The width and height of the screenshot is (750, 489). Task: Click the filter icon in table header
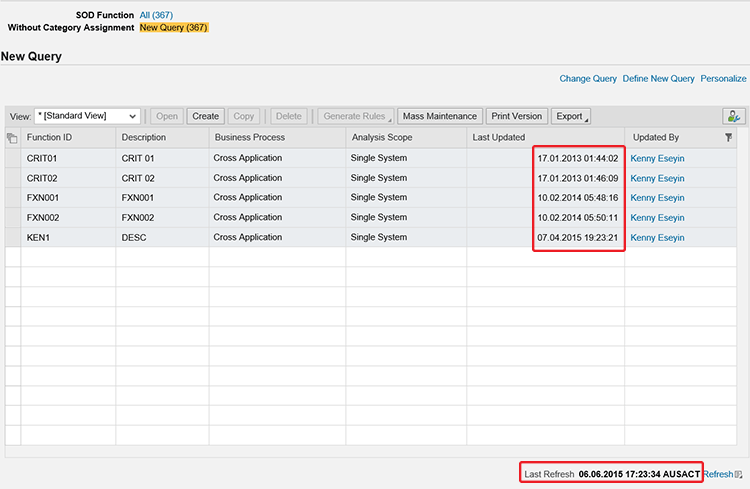729,137
